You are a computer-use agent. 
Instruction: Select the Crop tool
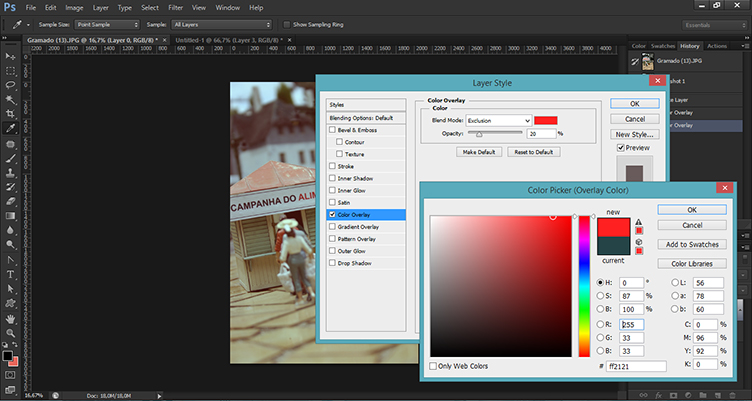tap(11, 114)
